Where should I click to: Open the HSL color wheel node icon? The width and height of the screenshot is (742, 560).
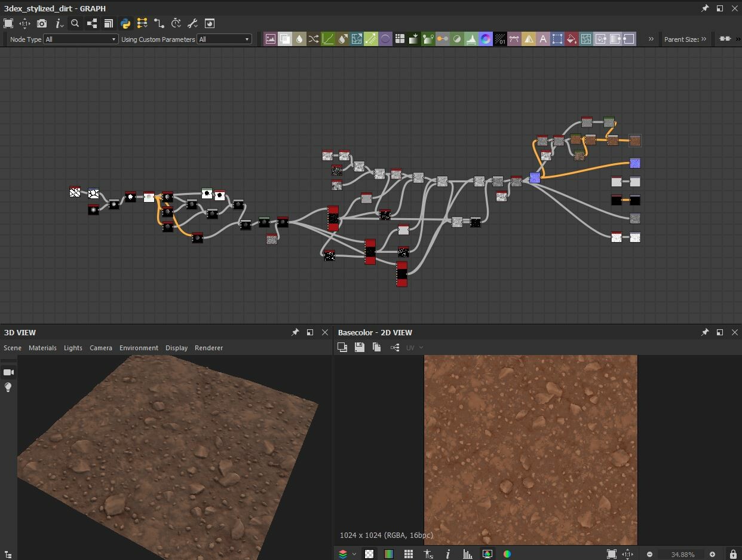pyautogui.click(x=486, y=39)
